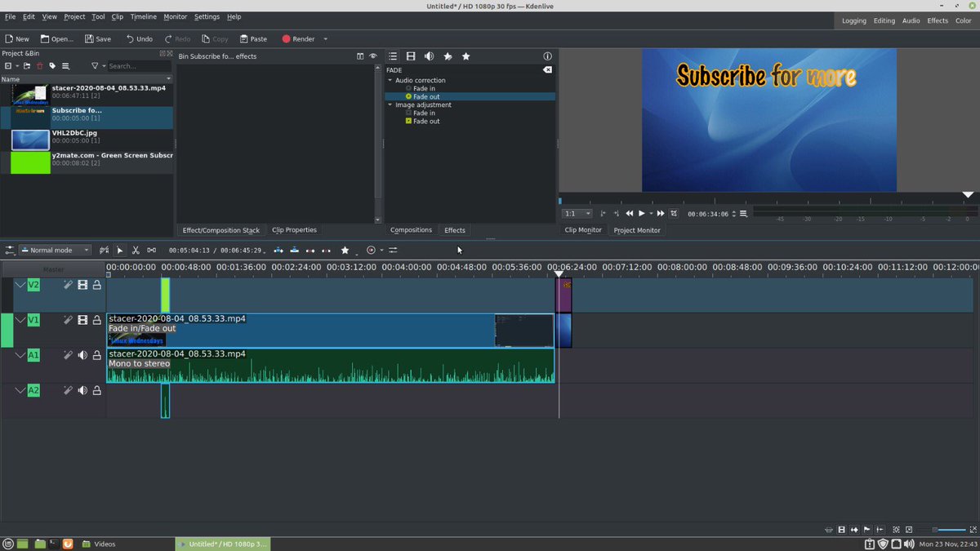Click Undo in the toolbar
This screenshot has height=551, width=980.
point(140,38)
